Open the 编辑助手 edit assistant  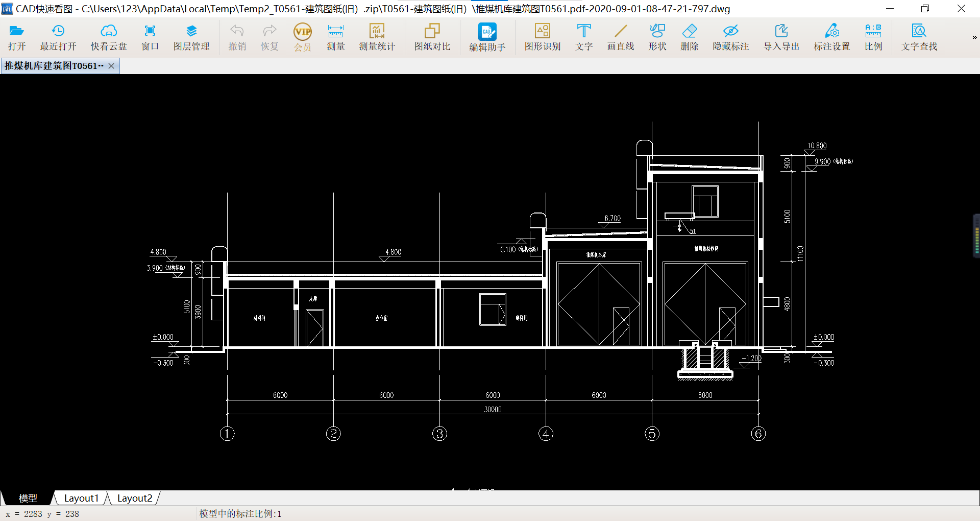(x=487, y=38)
